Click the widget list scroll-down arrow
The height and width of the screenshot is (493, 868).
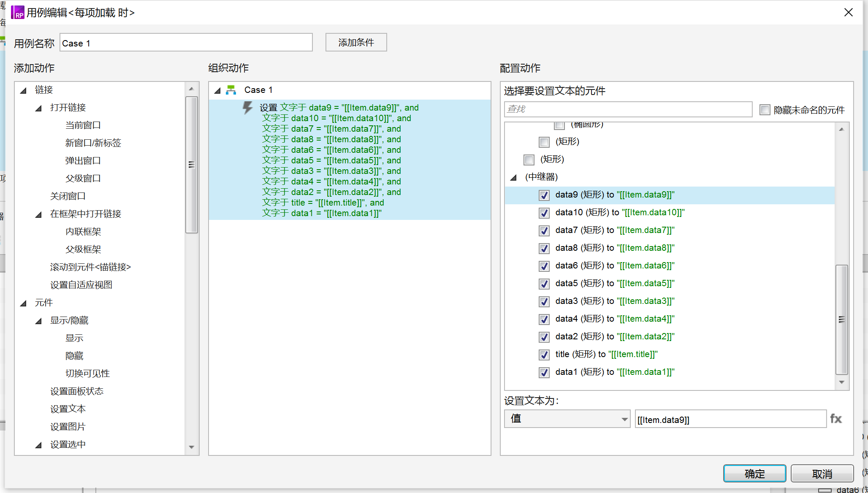[x=841, y=382]
